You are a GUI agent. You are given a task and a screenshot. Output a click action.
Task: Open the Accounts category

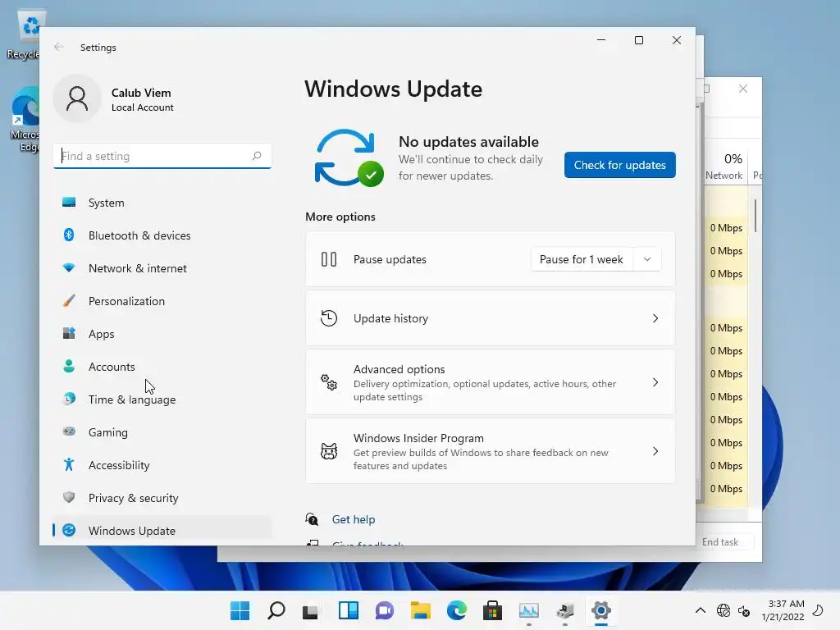coord(162,367)
